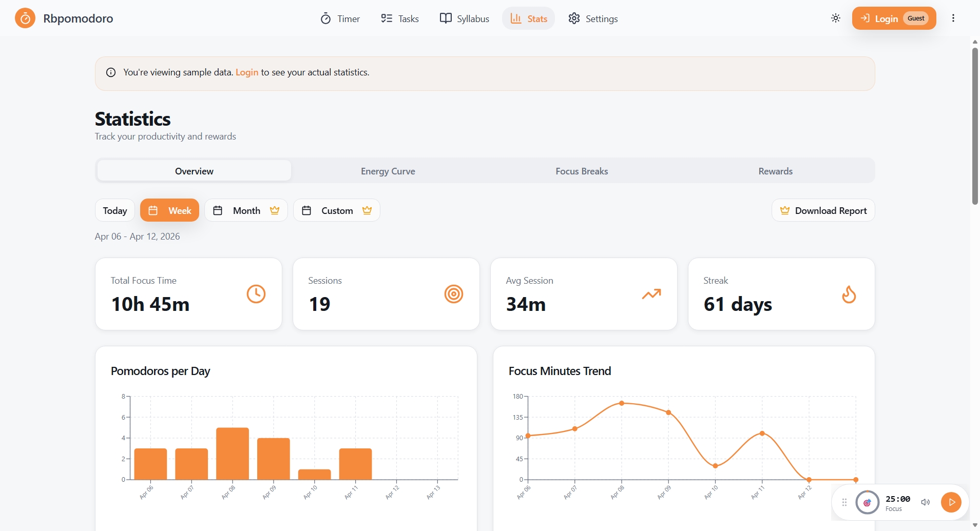
Task: Click the target icon in Sessions card
Action: pyautogui.click(x=453, y=294)
